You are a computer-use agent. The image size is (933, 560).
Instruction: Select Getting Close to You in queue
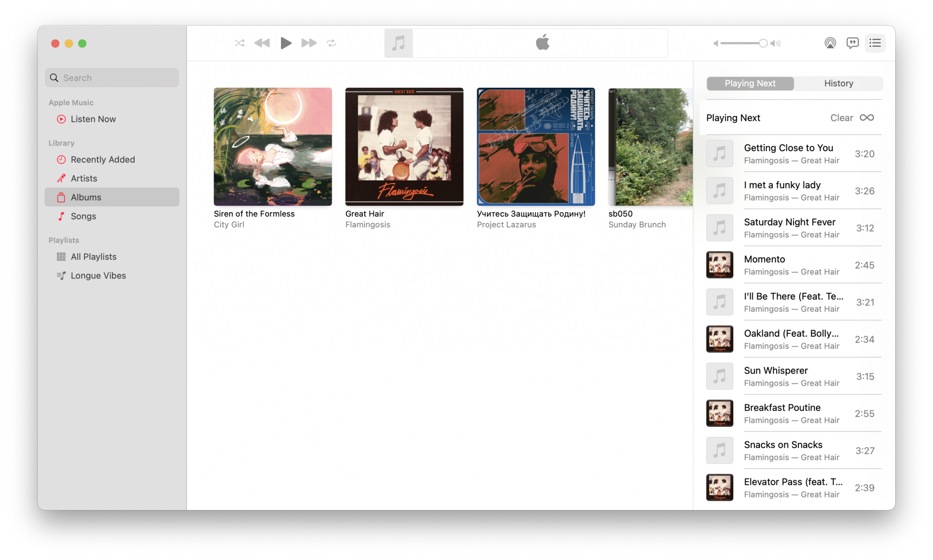pyautogui.click(x=794, y=153)
